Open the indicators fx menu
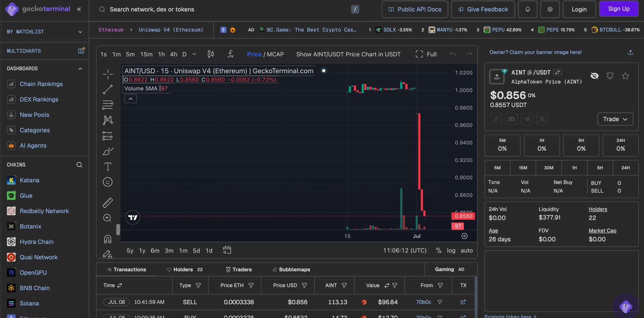 pos(231,54)
